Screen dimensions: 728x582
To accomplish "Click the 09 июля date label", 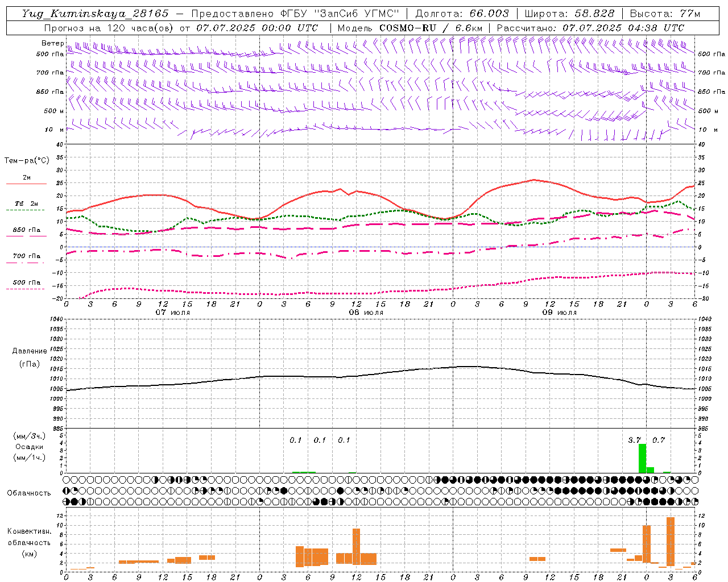I will pyautogui.click(x=560, y=313).
